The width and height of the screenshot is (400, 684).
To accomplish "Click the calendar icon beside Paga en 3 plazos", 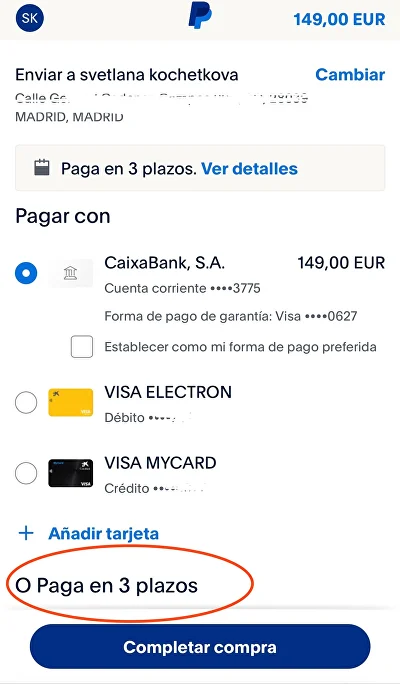I will pos(42,168).
